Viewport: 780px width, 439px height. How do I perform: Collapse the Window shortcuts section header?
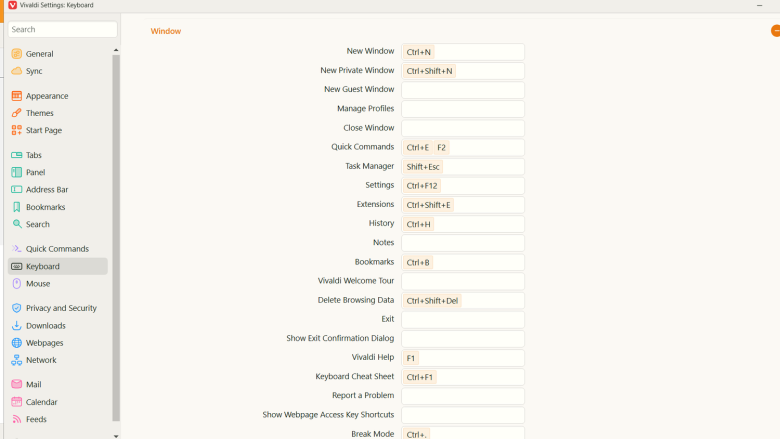point(166,31)
